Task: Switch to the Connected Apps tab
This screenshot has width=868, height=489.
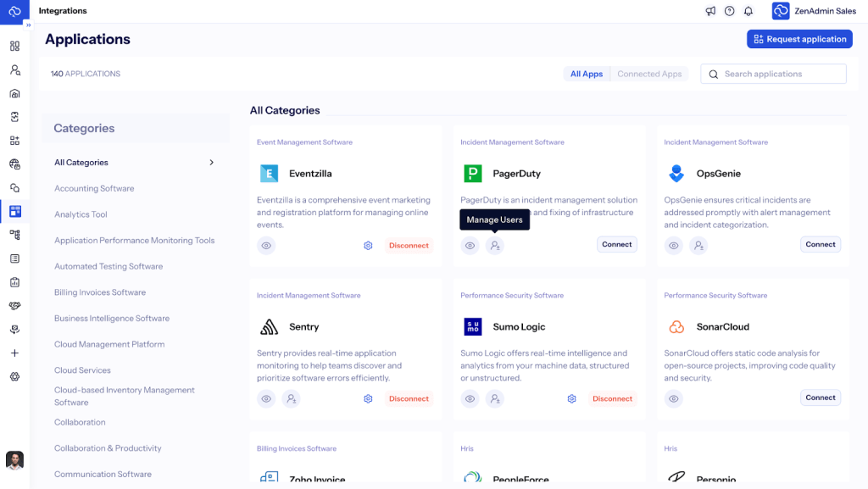Action: [649, 74]
